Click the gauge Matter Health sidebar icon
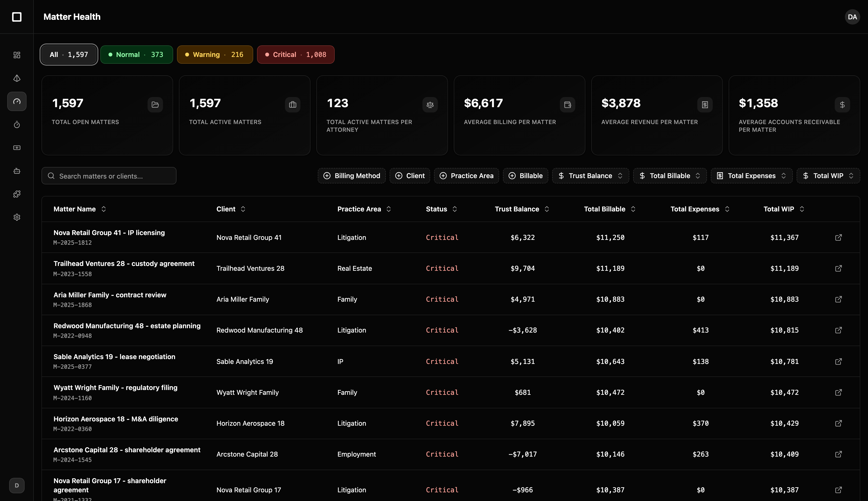This screenshot has height=501, width=868. click(x=17, y=102)
